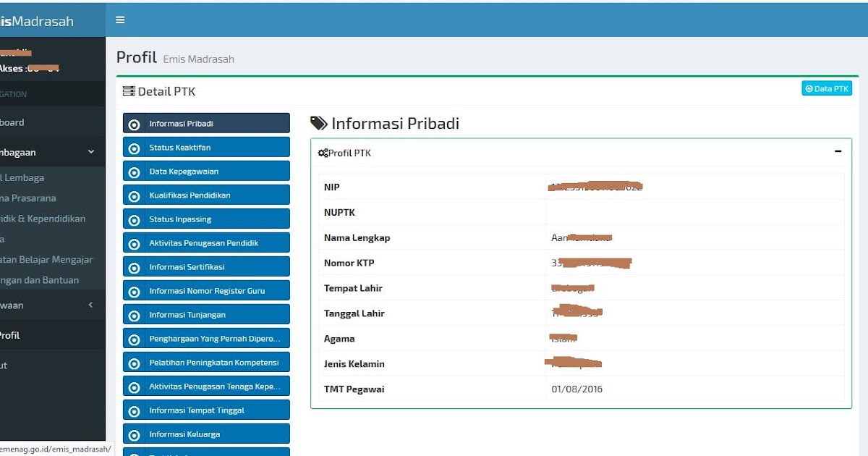Click the Nama Lengkap row label
The image size is (868, 456).
(x=357, y=238)
